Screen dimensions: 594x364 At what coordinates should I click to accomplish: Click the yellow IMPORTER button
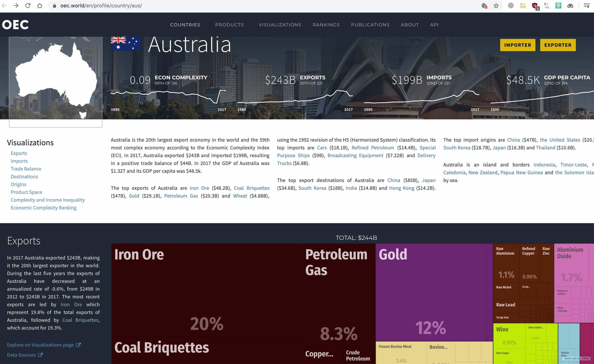click(518, 45)
